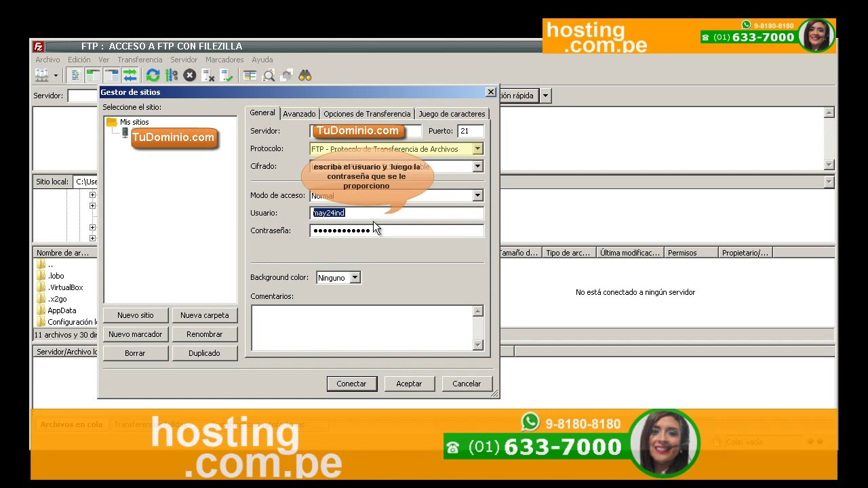Screen dimensions: 868x488
Task: Open the Servidor menu
Action: tap(184, 60)
